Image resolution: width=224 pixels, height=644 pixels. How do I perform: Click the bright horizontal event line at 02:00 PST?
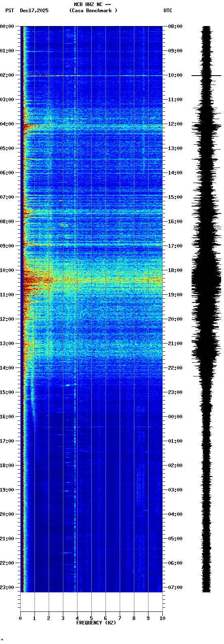click(x=93, y=76)
